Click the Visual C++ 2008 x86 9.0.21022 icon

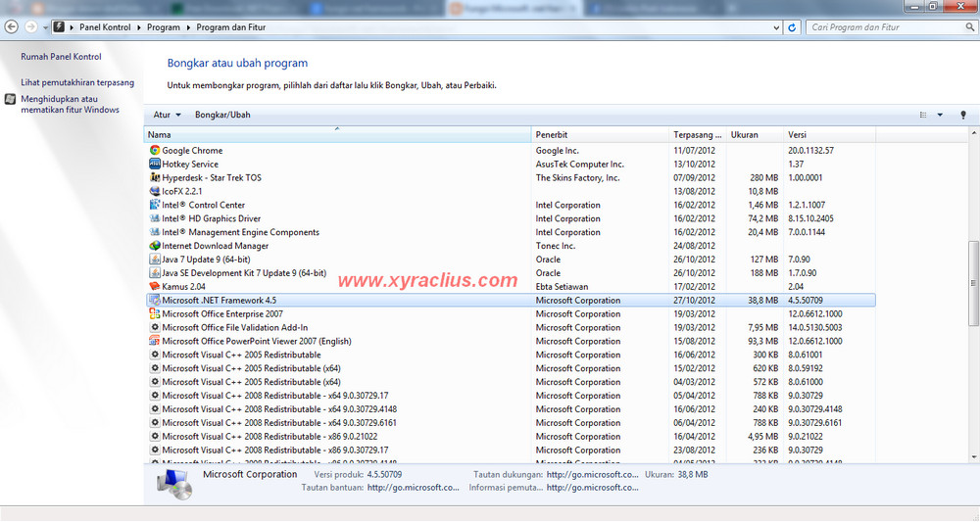[155, 437]
